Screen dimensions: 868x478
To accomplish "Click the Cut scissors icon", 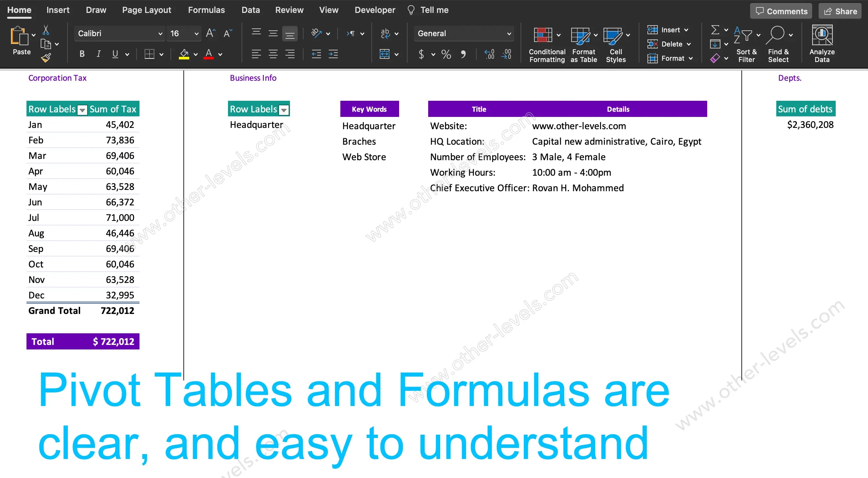I will pos(46,30).
